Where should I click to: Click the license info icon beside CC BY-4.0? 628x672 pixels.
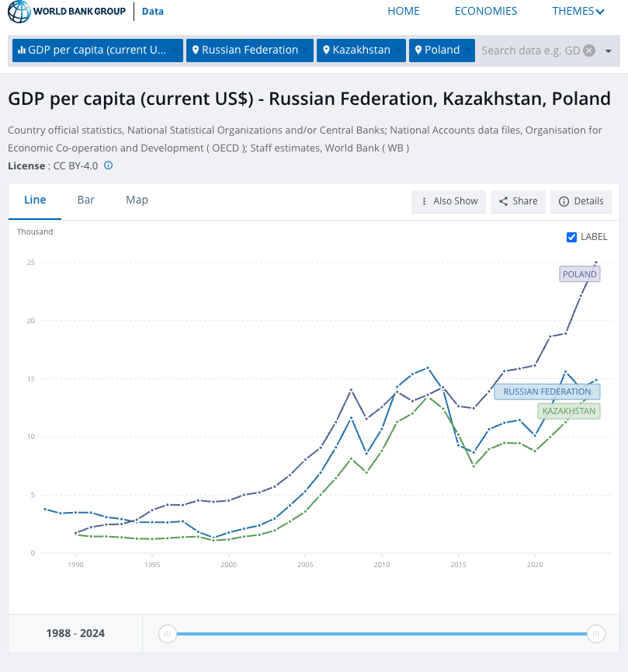tap(109, 165)
